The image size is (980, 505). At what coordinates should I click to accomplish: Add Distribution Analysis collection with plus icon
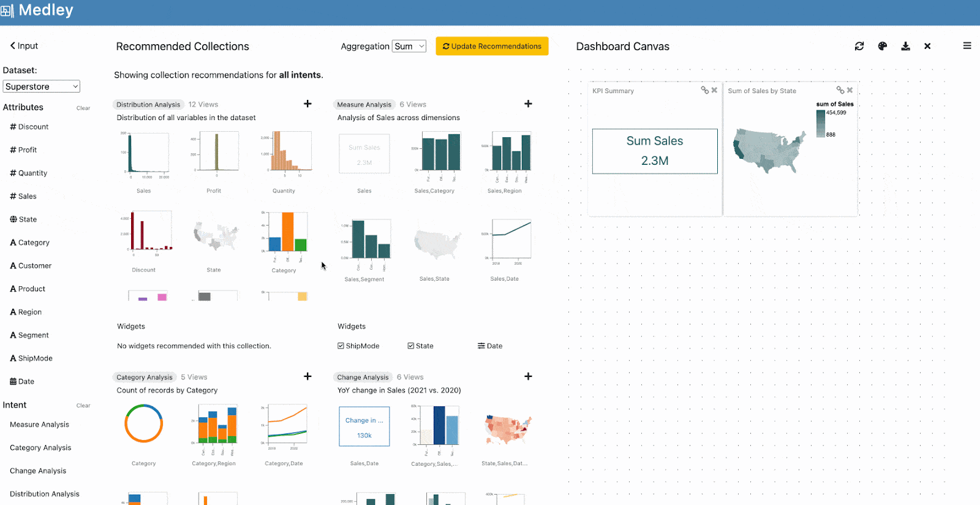[307, 104]
